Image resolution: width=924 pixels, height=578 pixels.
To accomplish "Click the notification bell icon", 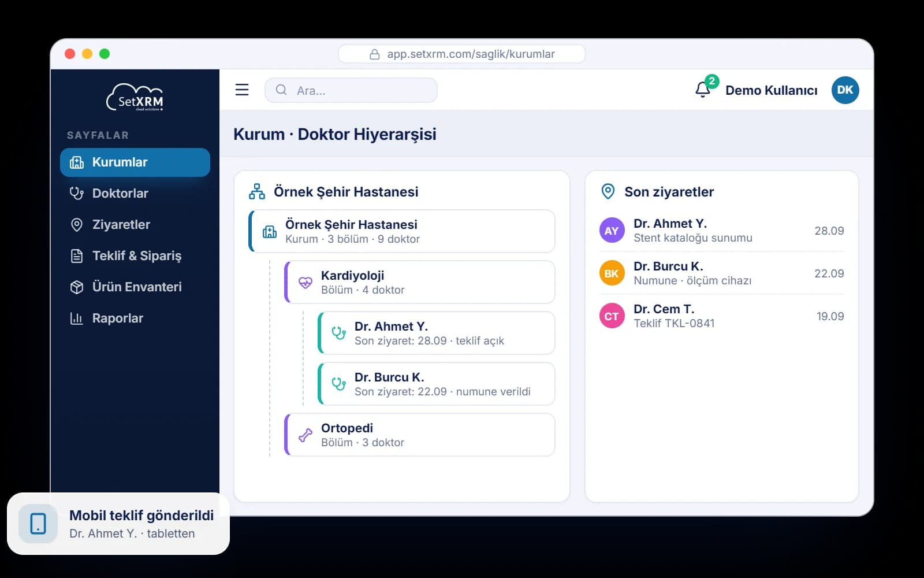I will (x=703, y=90).
